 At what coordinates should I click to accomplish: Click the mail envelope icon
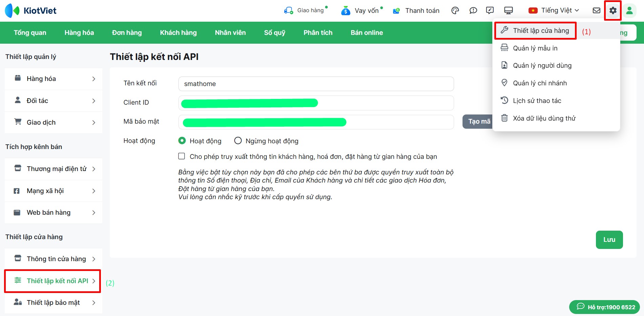coord(596,10)
